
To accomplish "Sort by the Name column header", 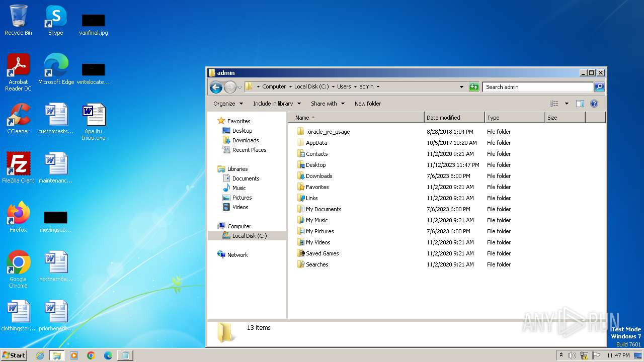I will point(356,118).
